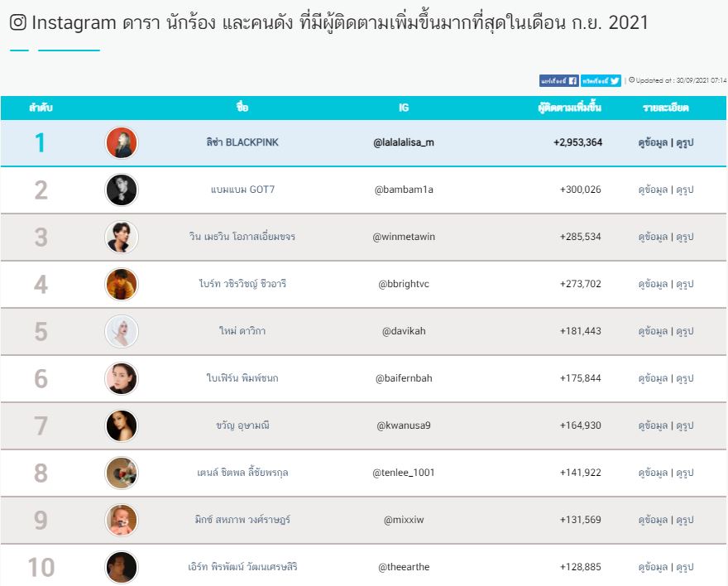
Task: Open the name link ใบเฟิร์น พิมพ์ชนก
Action: pyautogui.click(x=242, y=378)
